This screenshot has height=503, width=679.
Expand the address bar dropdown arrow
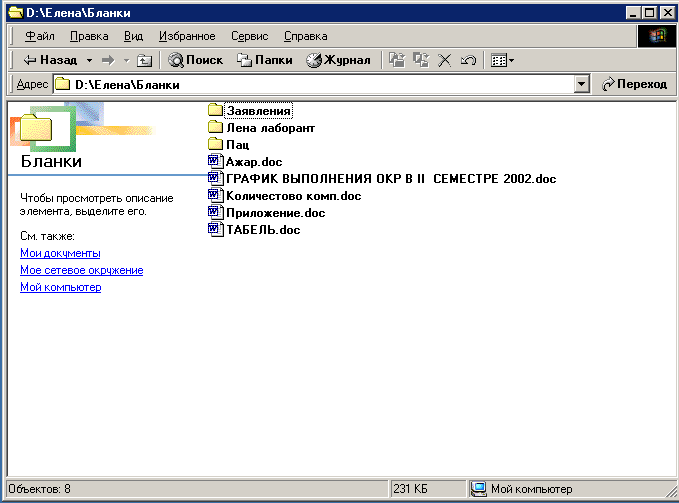point(582,84)
